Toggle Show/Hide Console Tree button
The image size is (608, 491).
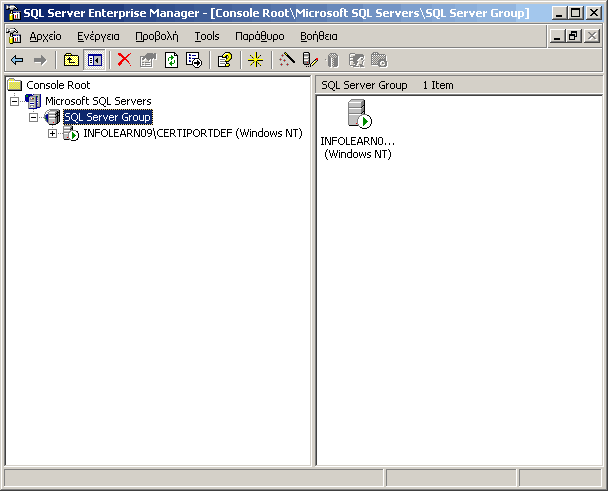point(95,60)
